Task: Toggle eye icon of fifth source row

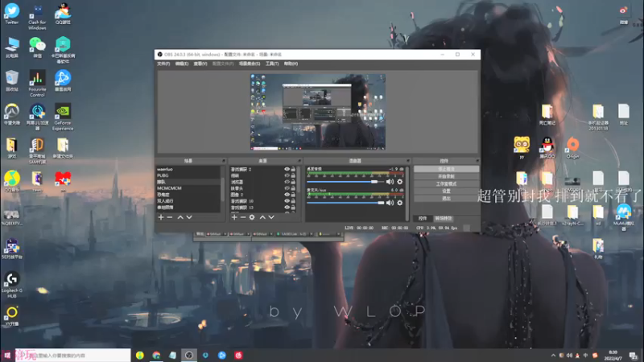Action: (287, 195)
